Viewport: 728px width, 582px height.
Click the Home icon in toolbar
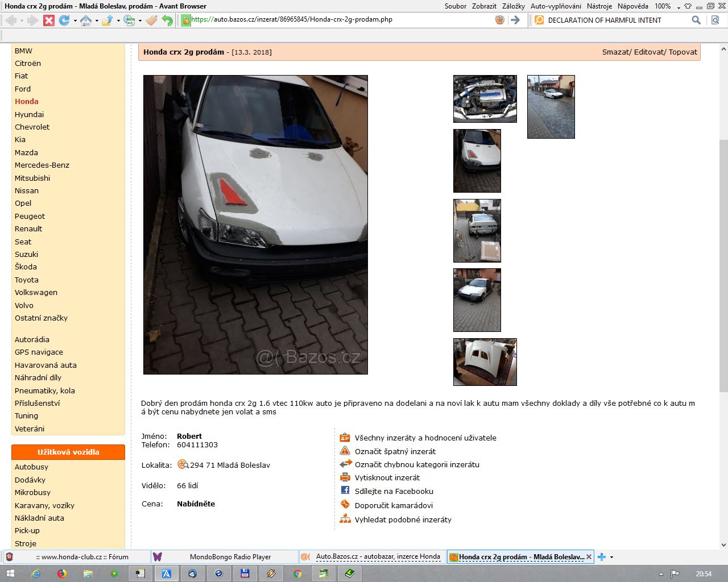click(85, 20)
